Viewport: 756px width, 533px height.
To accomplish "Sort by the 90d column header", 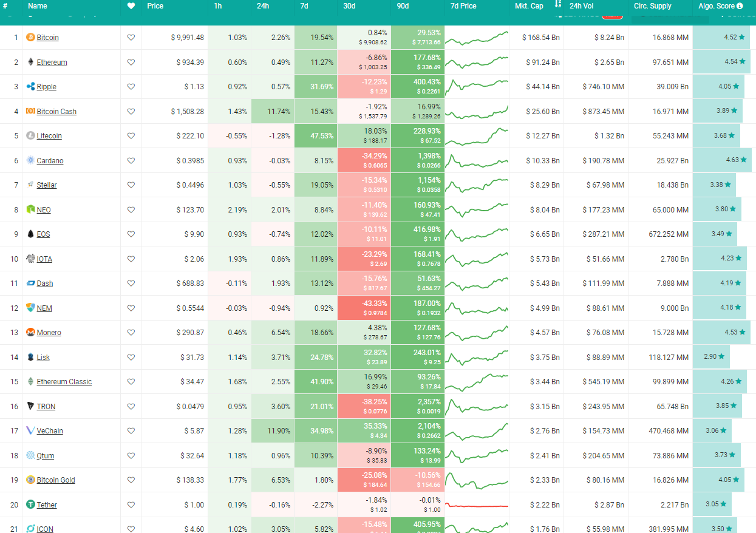I will 403,6.
